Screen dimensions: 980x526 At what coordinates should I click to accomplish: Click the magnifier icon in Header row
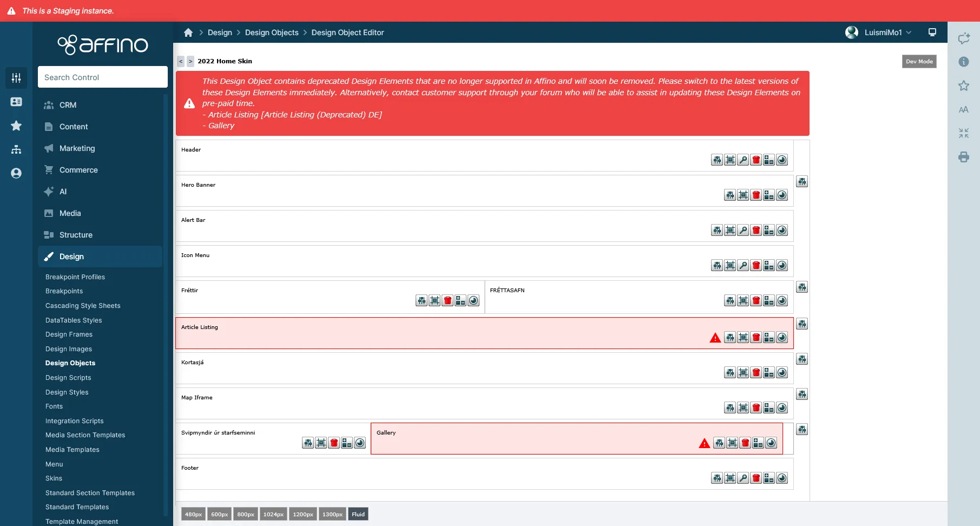(x=743, y=160)
